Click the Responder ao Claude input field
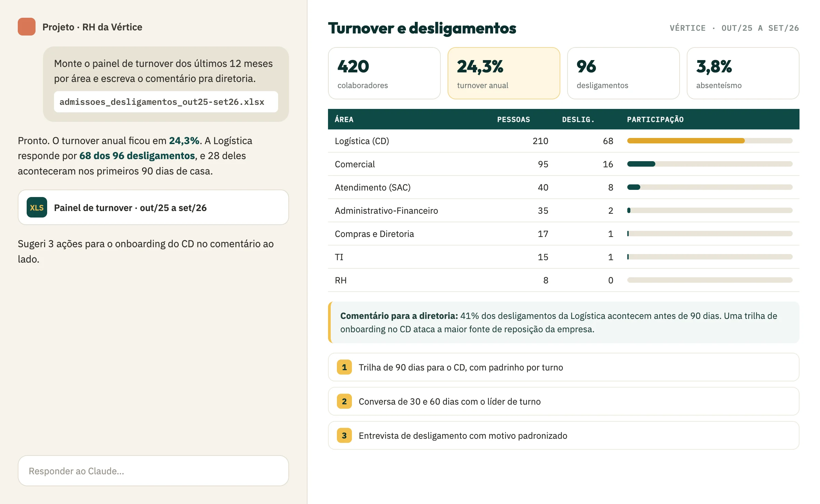Image resolution: width=820 pixels, height=504 pixels. (x=153, y=471)
